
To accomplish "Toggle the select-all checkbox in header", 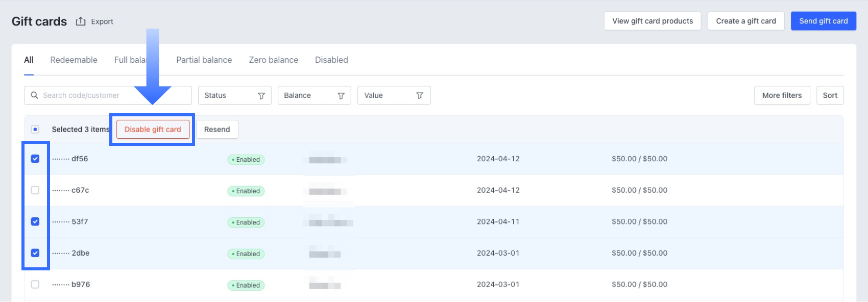I will (35, 130).
